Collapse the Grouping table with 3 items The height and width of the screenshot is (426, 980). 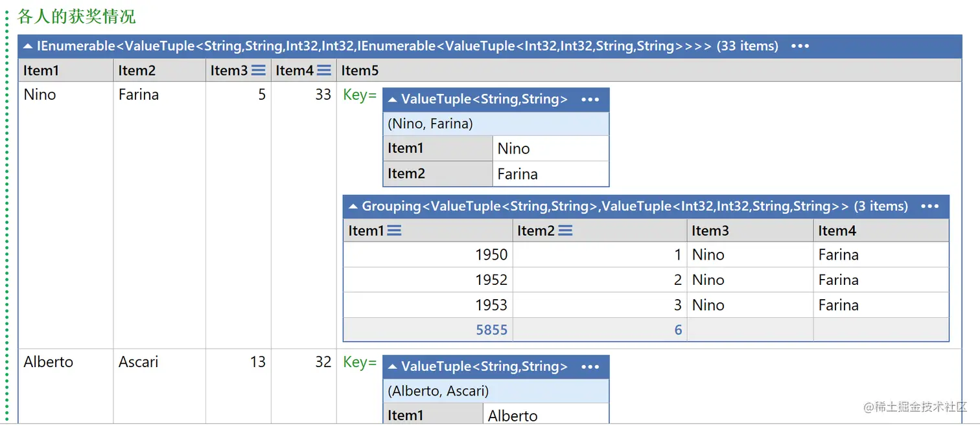point(353,207)
